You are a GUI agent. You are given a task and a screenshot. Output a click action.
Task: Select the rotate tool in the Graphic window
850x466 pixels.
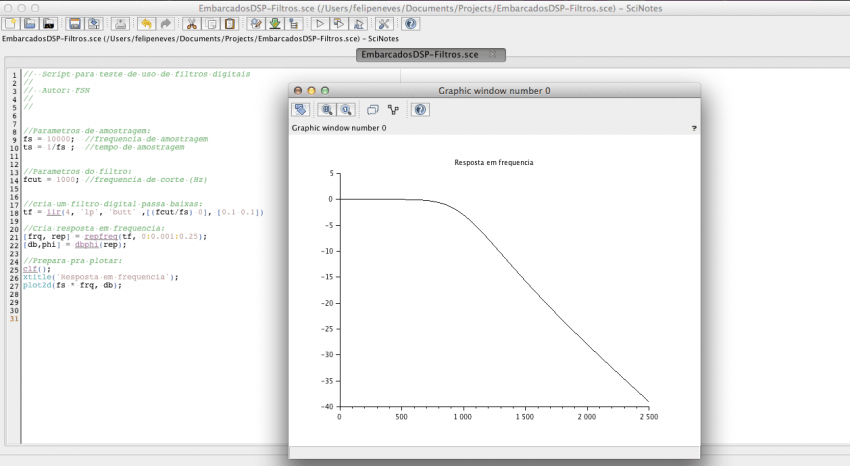click(x=301, y=110)
